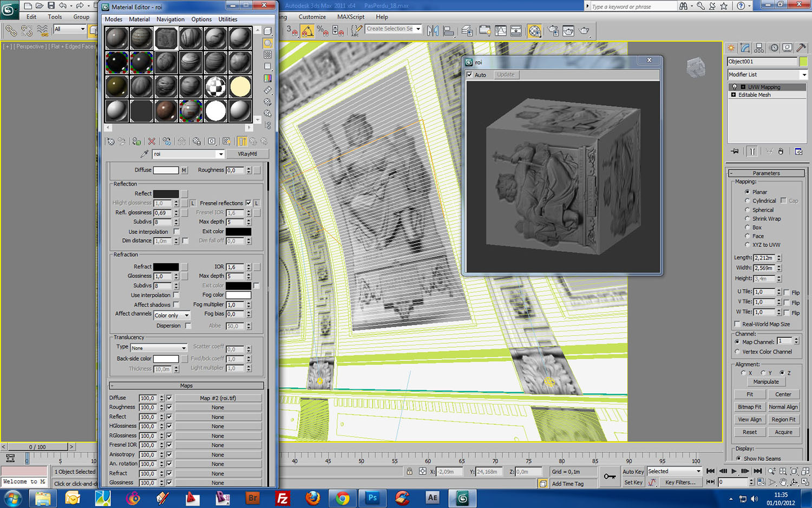Click the Bitmap Fit button
The width and height of the screenshot is (812, 508).
[749, 407]
